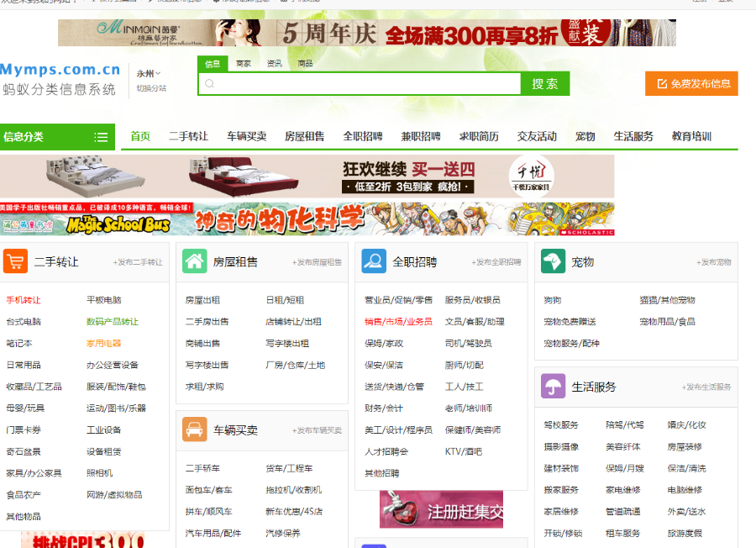This screenshot has width=756, height=548.
Task: Click inside the search input field
Action: [361, 83]
